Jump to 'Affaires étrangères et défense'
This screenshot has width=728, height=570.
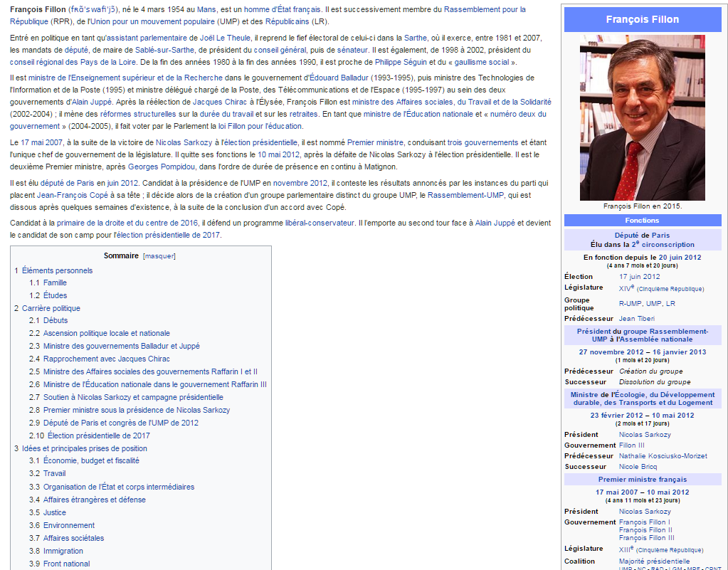[x=94, y=500]
